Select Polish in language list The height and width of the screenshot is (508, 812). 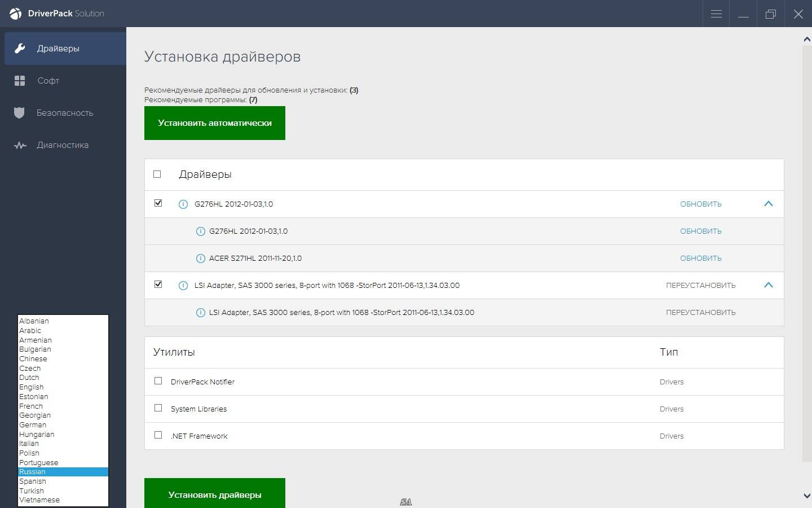pyautogui.click(x=63, y=453)
